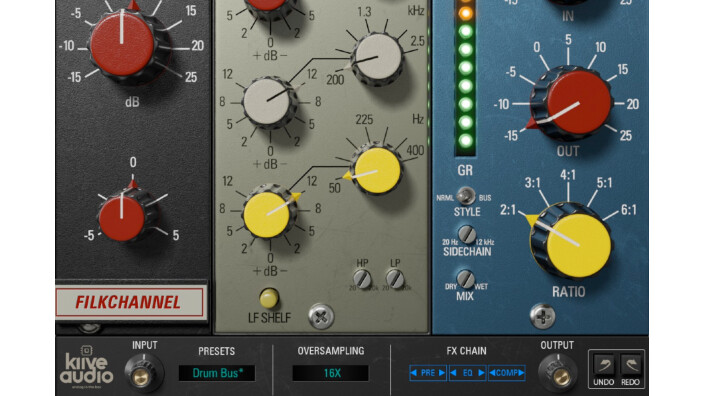Toggle the yellow LF SHELF button
The height and width of the screenshot is (396, 704).
point(269,298)
